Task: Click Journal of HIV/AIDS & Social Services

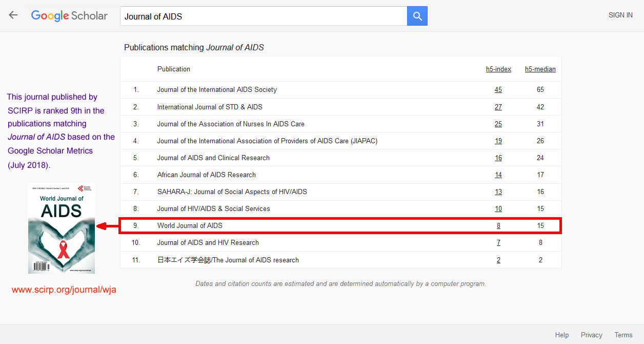Action: [213, 209]
